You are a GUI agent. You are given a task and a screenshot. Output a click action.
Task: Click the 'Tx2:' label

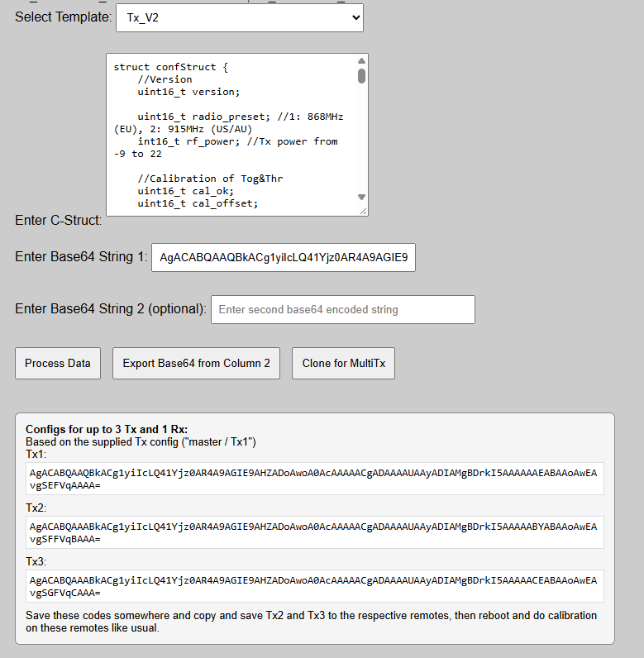pos(36,508)
